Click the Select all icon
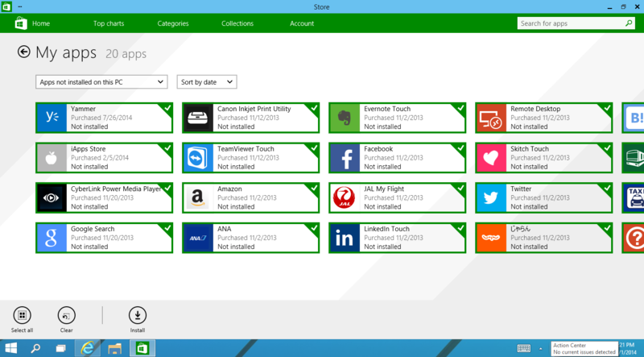 point(23,315)
